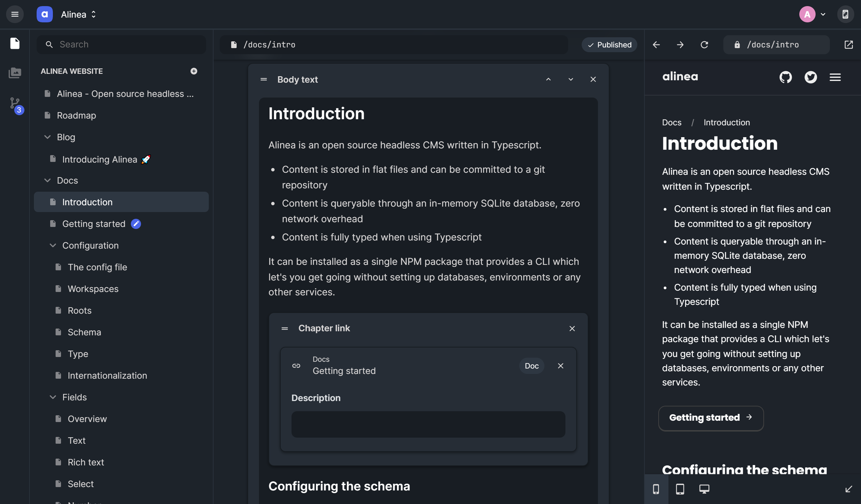The height and width of the screenshot is (504, 861).
Task: Open Twitter link in preview header
Action: click(810, 77)
